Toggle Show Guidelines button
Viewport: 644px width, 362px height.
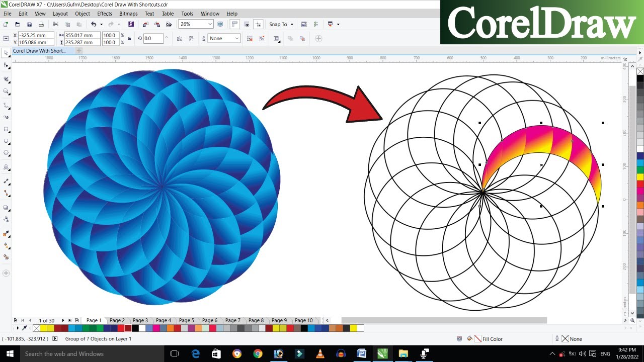(x=258, y=24)
